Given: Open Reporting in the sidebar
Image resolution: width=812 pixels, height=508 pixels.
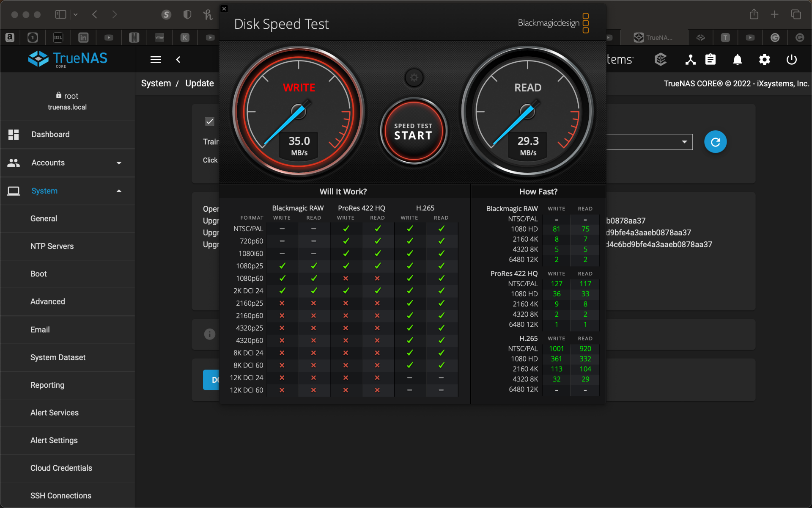Looking at the screenshot, I should click(68, 385).
